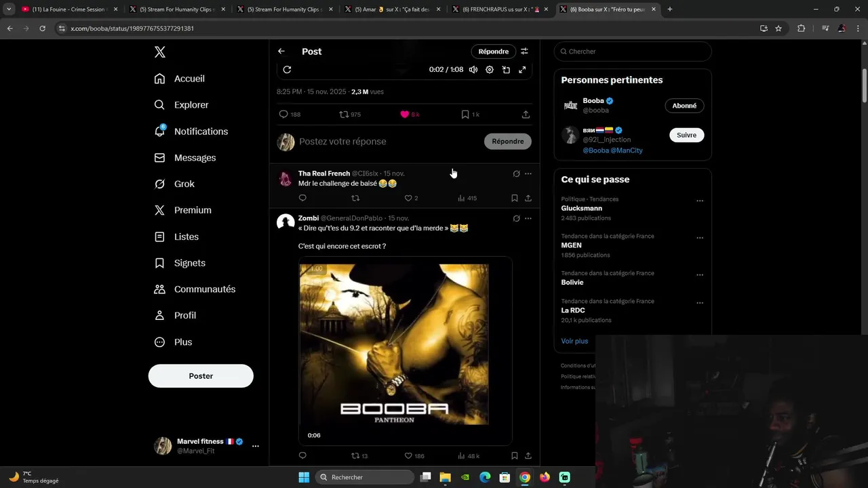868x488 pixels.
Task: Open Grok icon on Tha Real French reply
Action: [516, 174]
